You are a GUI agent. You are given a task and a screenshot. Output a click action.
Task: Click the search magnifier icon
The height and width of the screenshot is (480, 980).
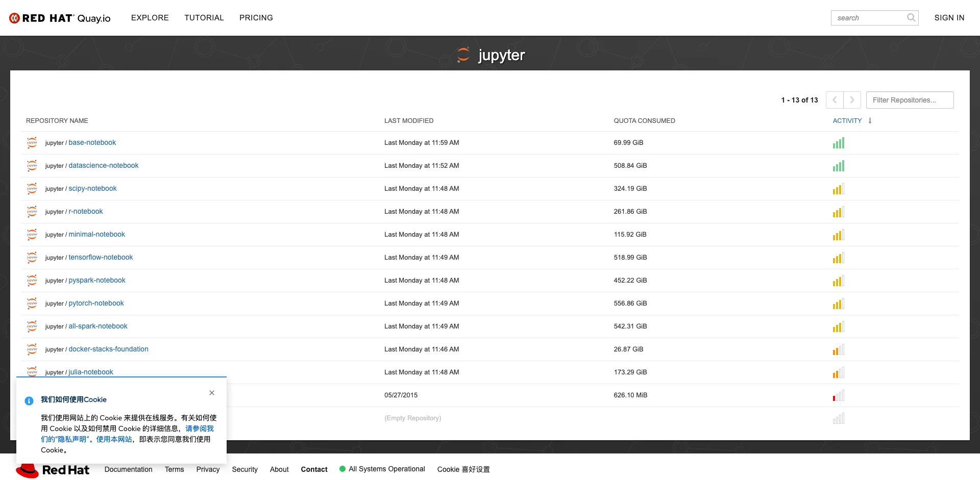(911, 18)
